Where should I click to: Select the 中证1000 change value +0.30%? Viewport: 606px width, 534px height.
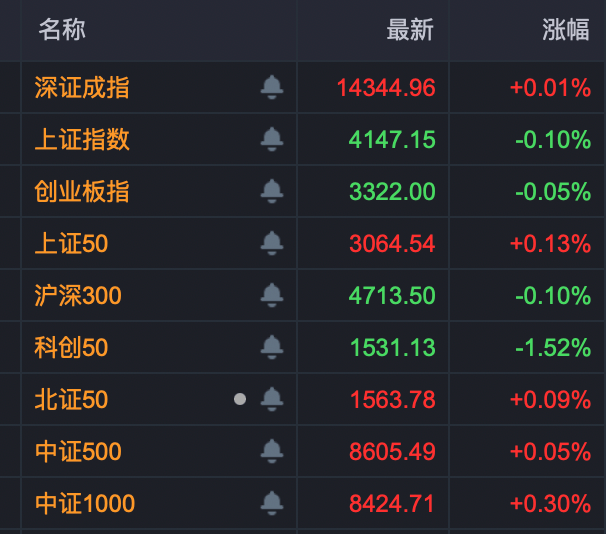click(550, 504)
